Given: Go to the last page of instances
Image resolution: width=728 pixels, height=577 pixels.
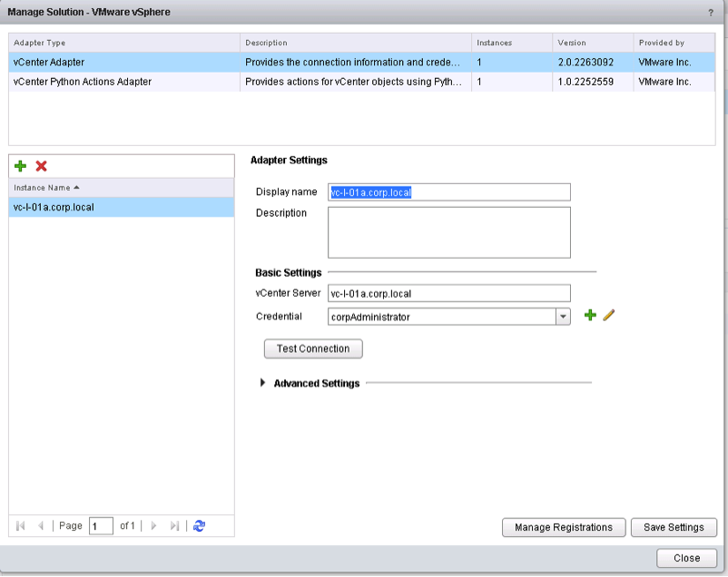Looking at the screenshot, I should [x=175, y=526].
